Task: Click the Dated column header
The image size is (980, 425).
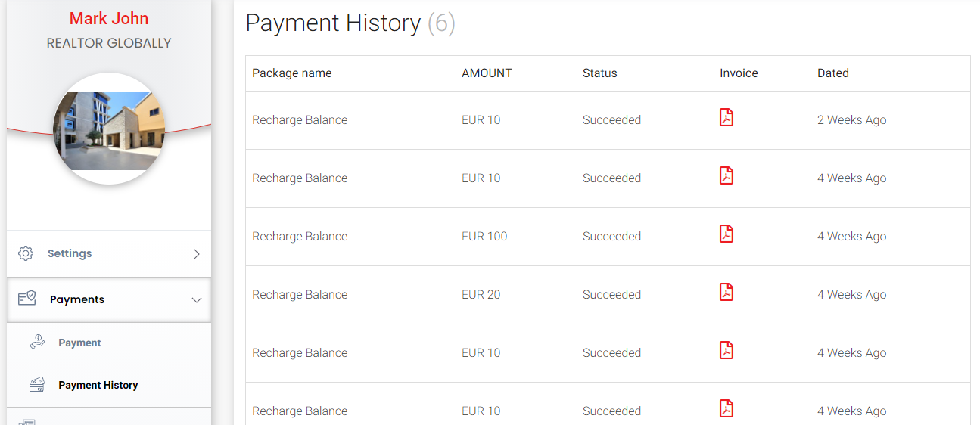Action: (x=833, y=73)
